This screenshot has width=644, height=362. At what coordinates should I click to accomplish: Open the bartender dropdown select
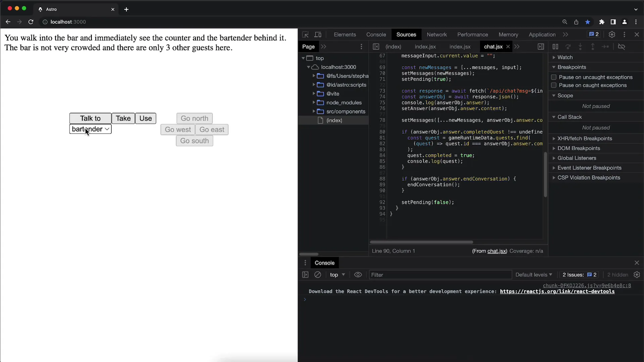[x=90, y=129]
